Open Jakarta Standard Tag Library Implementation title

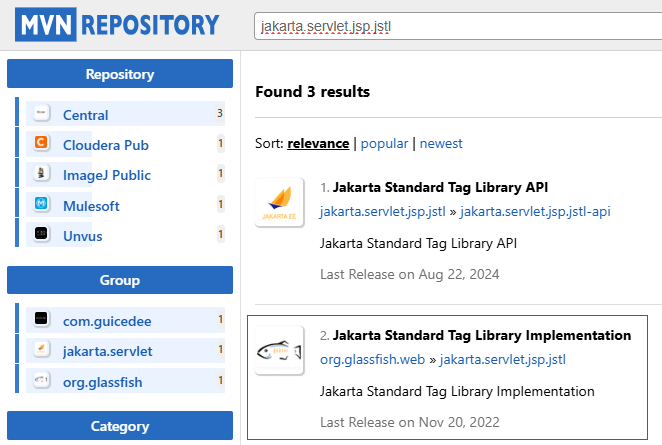[482, 335]
